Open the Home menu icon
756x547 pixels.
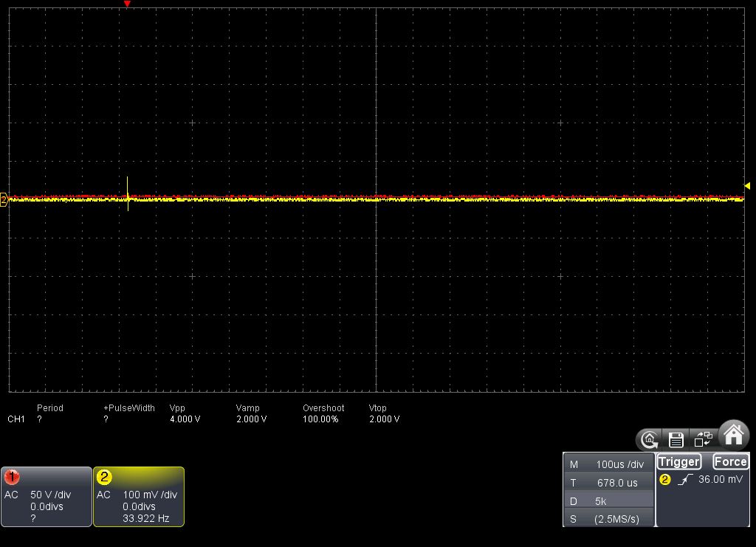[x=734, y=436]
